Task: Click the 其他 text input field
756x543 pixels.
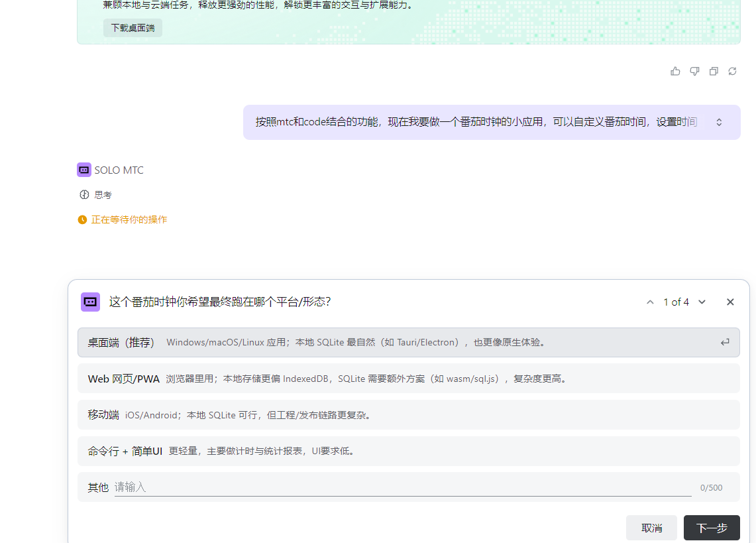Action: pyautogui.click(x=402, y=487)
